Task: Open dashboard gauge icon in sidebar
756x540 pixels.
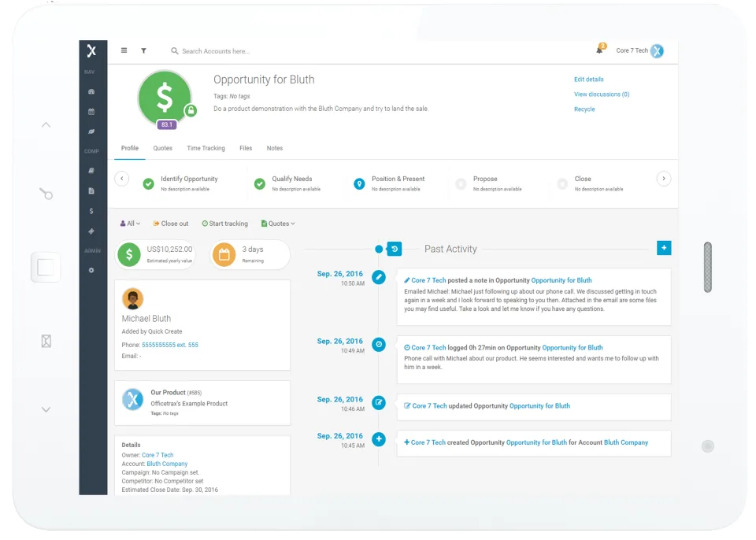Action: coord(91,91)
